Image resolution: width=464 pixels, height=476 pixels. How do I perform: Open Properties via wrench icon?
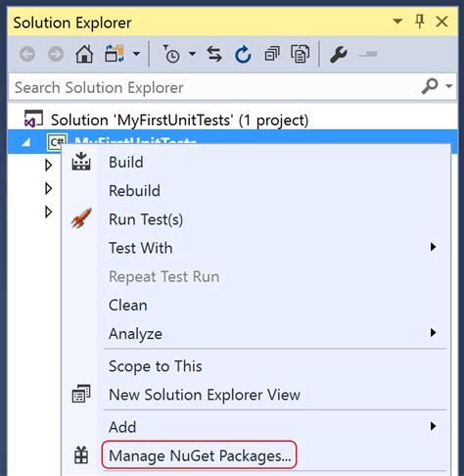pyautogui.click(x=338, y=54)
